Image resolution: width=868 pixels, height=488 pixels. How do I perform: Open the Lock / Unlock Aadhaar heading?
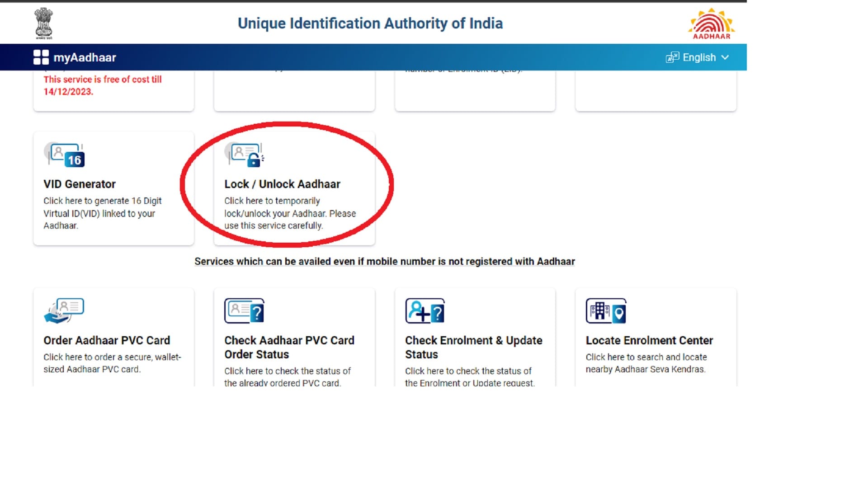[282, 184]
